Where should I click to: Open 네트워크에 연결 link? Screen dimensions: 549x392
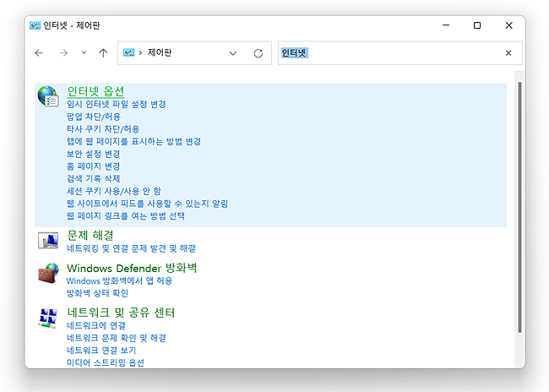coord(96,325)
